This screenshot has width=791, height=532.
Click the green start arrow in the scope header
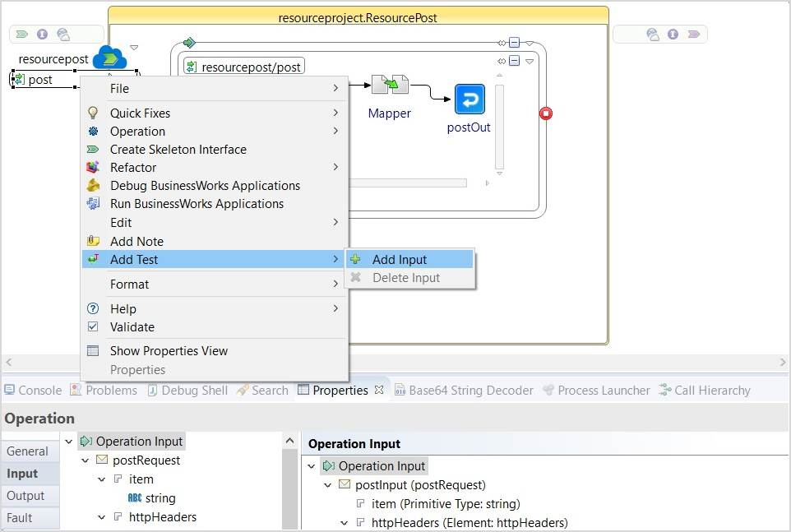click(x=189, y=43)
